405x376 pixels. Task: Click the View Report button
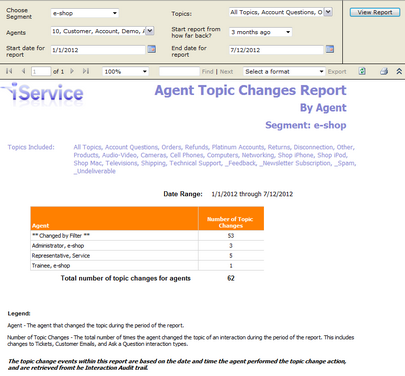375,12
